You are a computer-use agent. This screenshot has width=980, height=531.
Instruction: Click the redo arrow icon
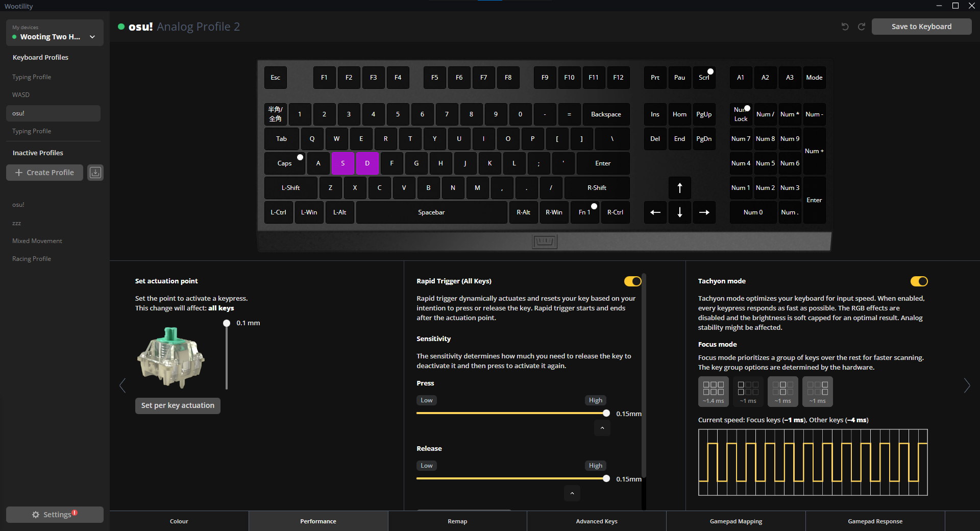pos(862,27)
